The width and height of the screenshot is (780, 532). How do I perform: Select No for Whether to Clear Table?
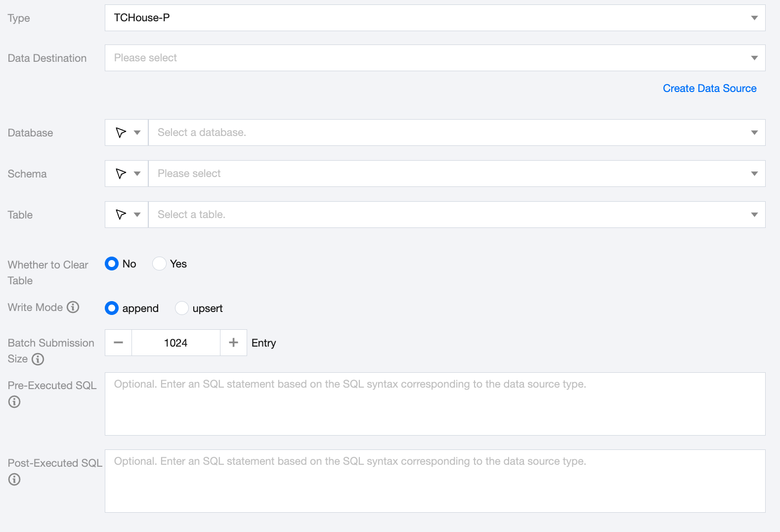point(112,264)
